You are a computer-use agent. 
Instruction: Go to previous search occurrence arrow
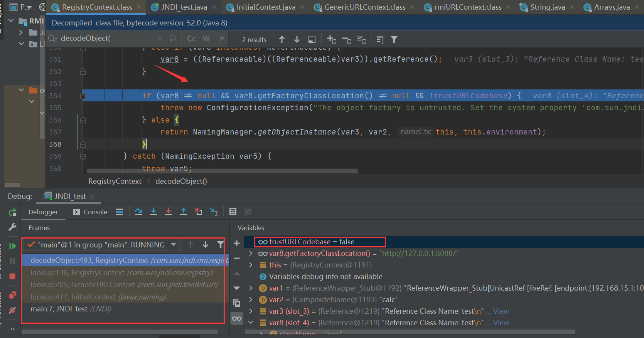tap(282, 39)
